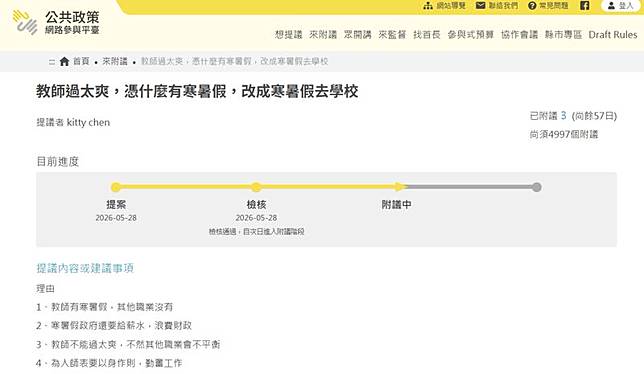Click 尚須4997個附議 text

point(564,134)
